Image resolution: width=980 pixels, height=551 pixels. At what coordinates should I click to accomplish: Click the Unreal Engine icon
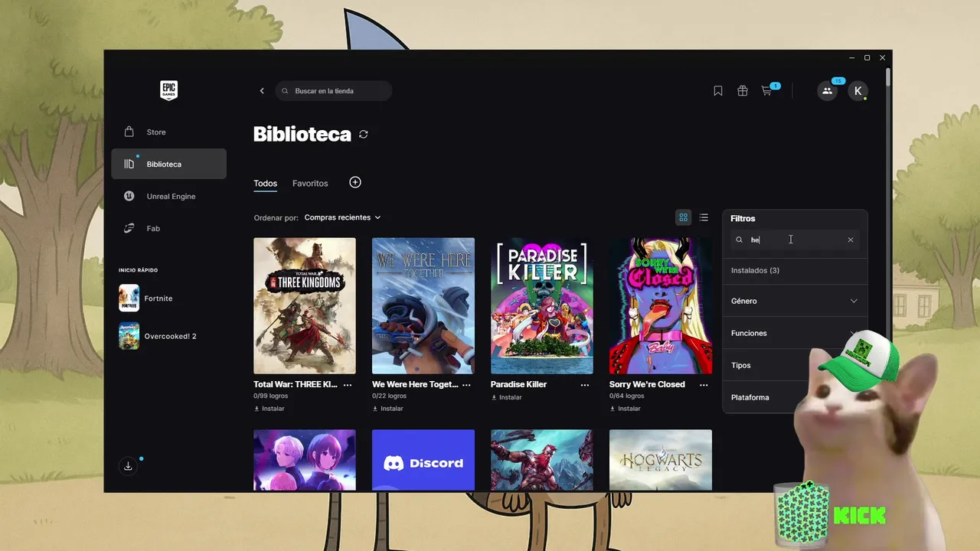tap(129, 196)
